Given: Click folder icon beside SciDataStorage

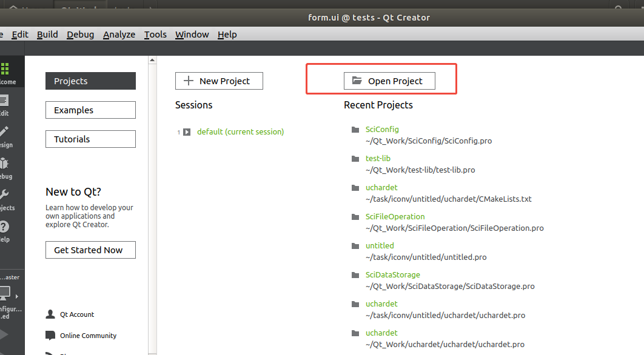Looking at the screenshot, I should 355,275.
